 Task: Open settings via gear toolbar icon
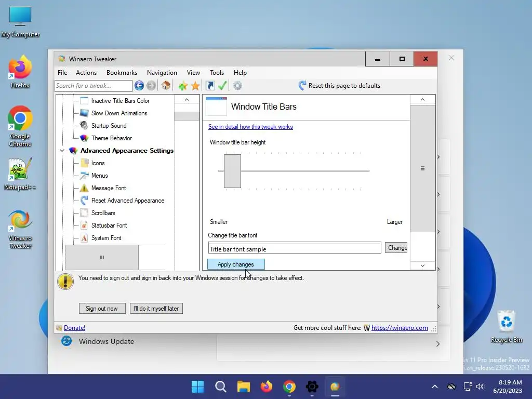click(237, 86)
